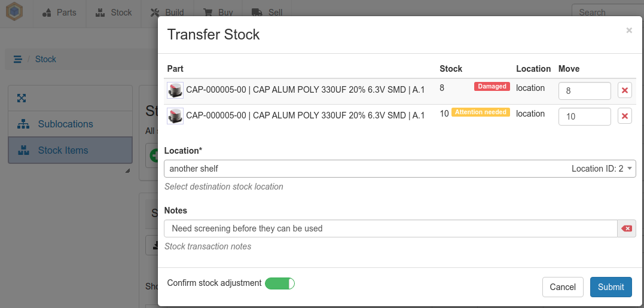The width and height of the screenshot is (644, 308).
Task: Open the destination Location dropdown
Action: tap(399, 169)
